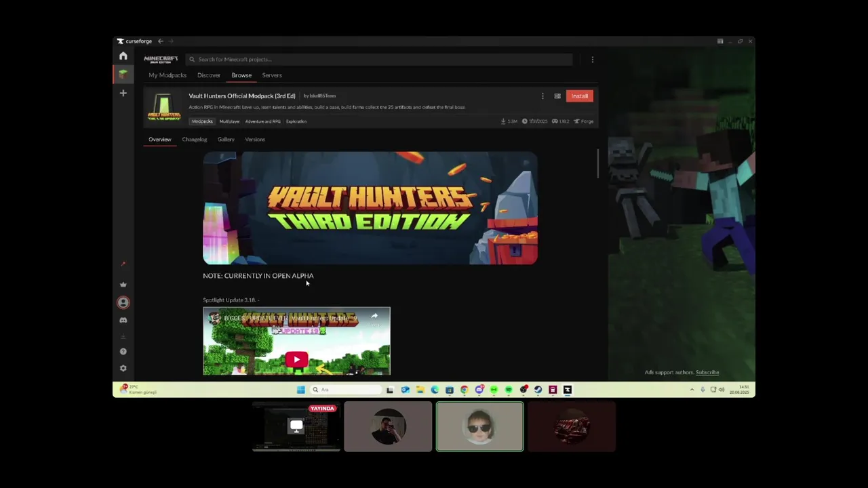This screenshot has height=488, width=868.
Task: Click the Vault Hunters Official Modpack title
Action: [242, 96]
